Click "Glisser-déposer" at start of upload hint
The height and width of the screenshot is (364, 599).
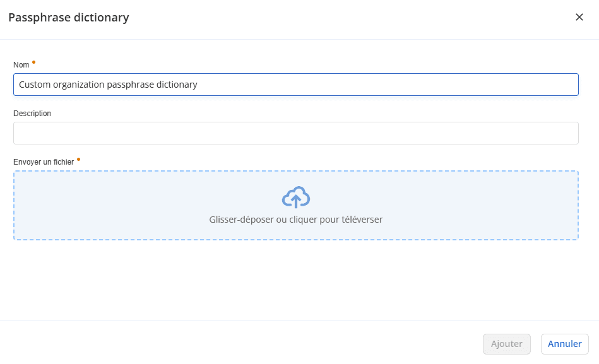pos(241,220)
